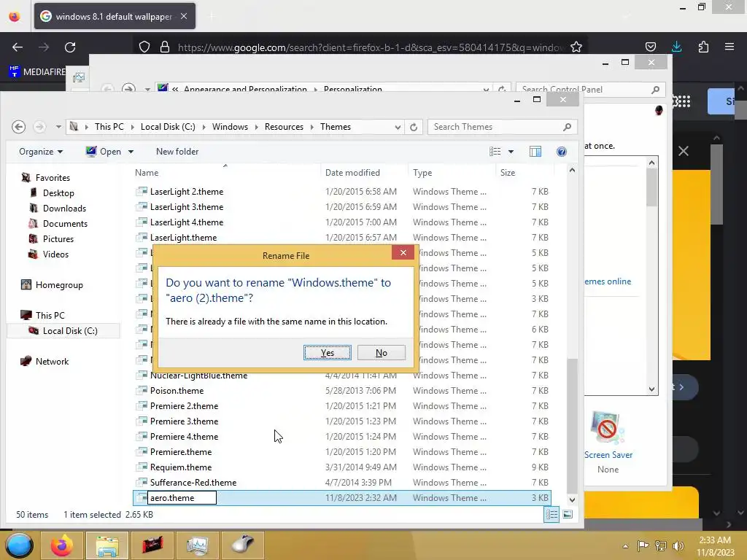This screenshot has height=560, width=747.
Task: Open Homegroup in navigation pane
Action: [59, 285]
